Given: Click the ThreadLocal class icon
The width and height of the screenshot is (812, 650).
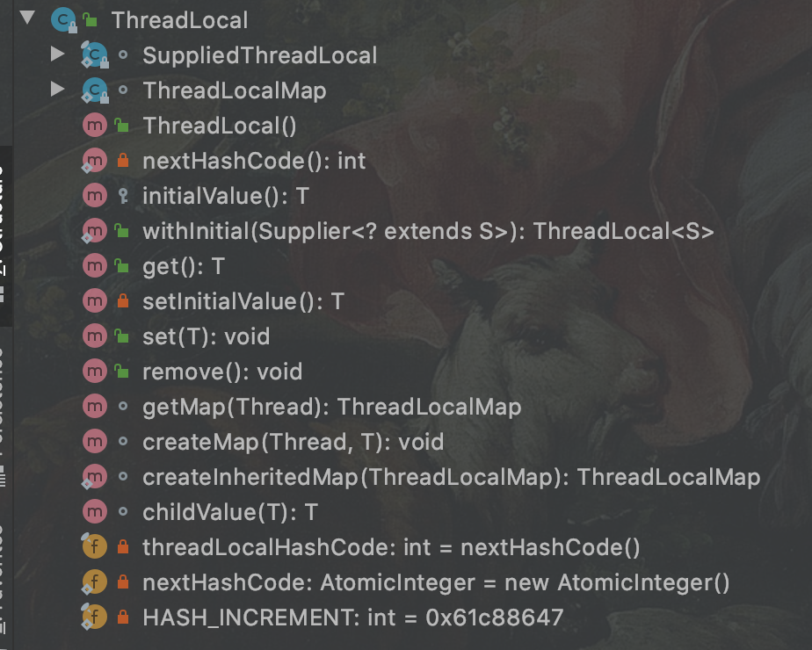Looking at the screenshot, I should (x=63, y=20).
